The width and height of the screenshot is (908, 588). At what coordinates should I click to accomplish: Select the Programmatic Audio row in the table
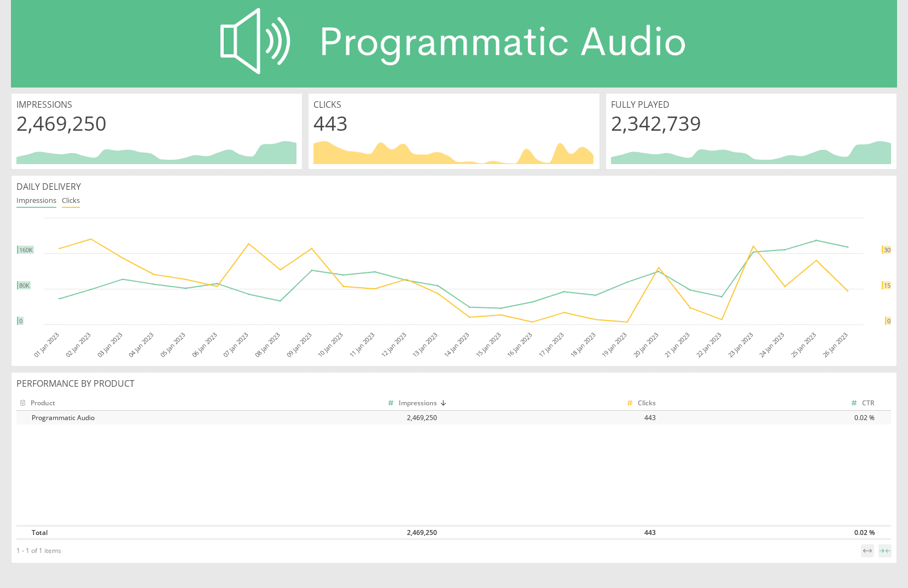click(63, 417)
